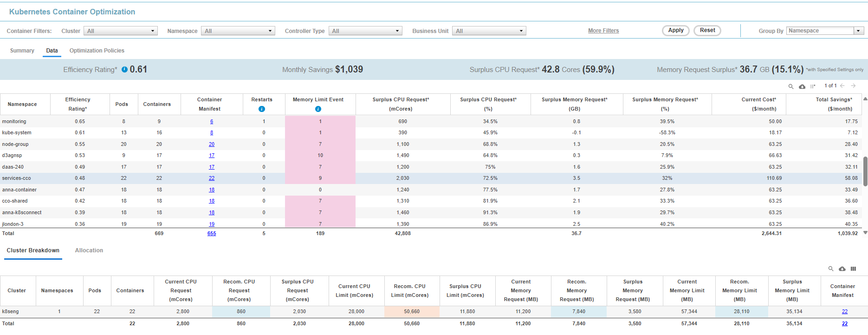
Task: Click info icon beside Efficiency Rating value
Action: 124,70
